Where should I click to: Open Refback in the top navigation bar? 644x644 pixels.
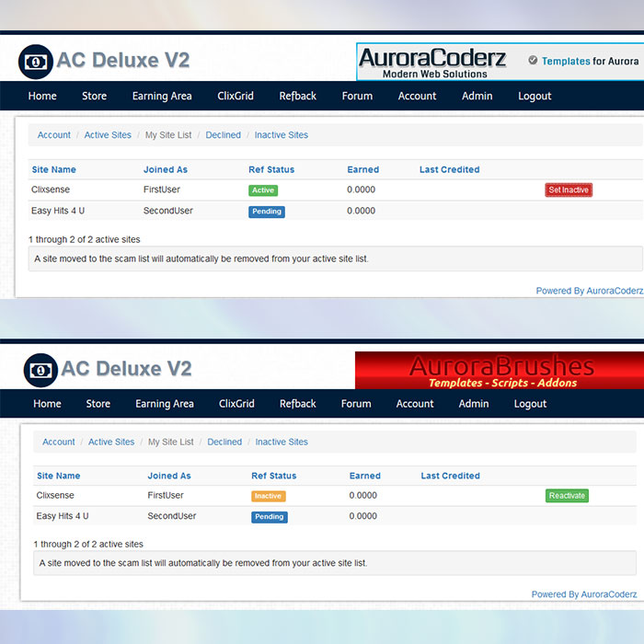[298, 96]
